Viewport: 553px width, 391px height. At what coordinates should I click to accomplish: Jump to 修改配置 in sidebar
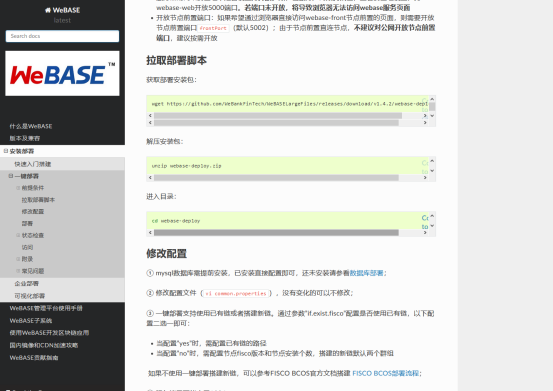[33, 212]
